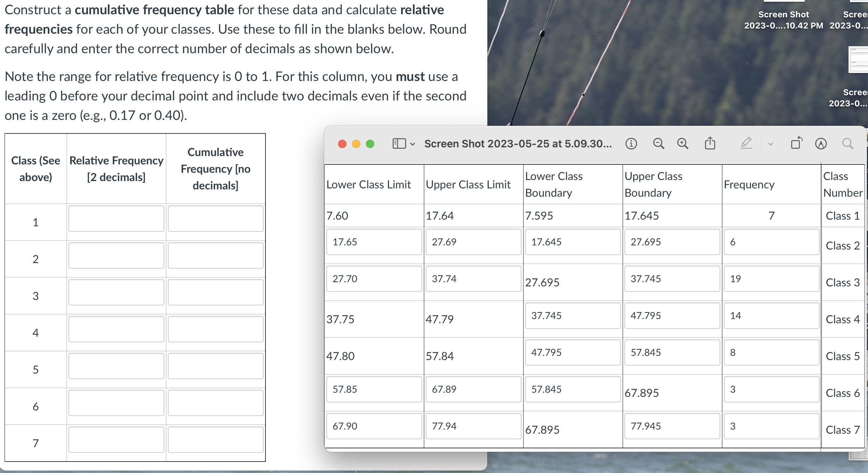The width and height of the screenshot is (868, 473).
Task: Show the image info inspector
Action: click(x=631, y=144)
